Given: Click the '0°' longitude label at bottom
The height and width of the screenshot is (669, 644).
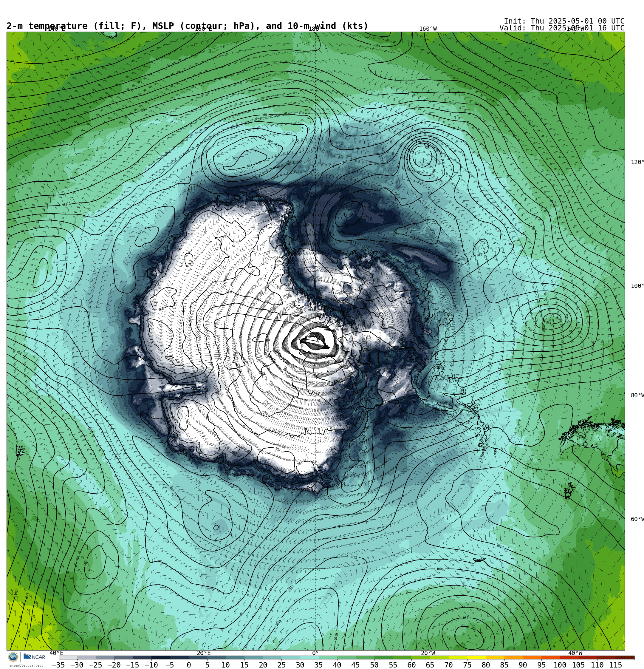Looking at the screenshot, I should coord(315,653).
